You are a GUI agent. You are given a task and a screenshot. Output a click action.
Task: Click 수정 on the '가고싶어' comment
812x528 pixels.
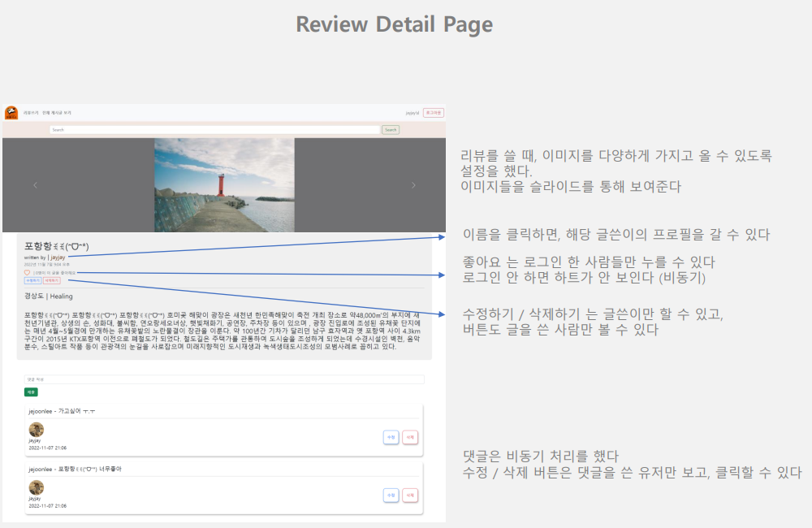pyautogui.click(x=391, y=437)
